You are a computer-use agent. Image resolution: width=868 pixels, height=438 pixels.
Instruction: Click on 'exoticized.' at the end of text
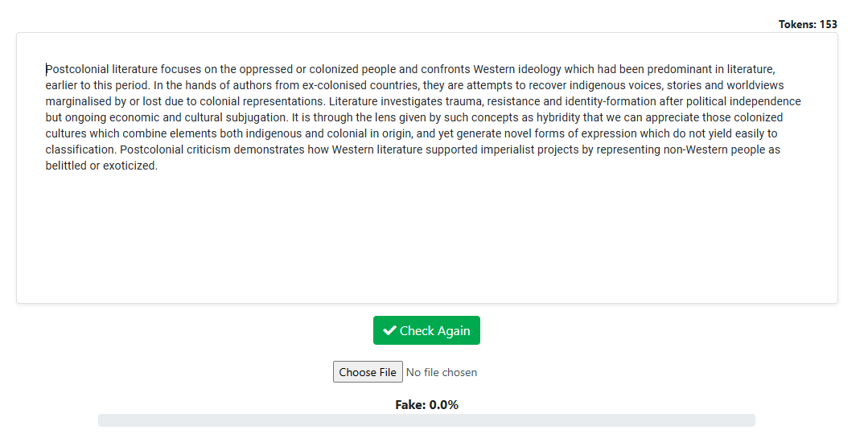coord(130,166)
